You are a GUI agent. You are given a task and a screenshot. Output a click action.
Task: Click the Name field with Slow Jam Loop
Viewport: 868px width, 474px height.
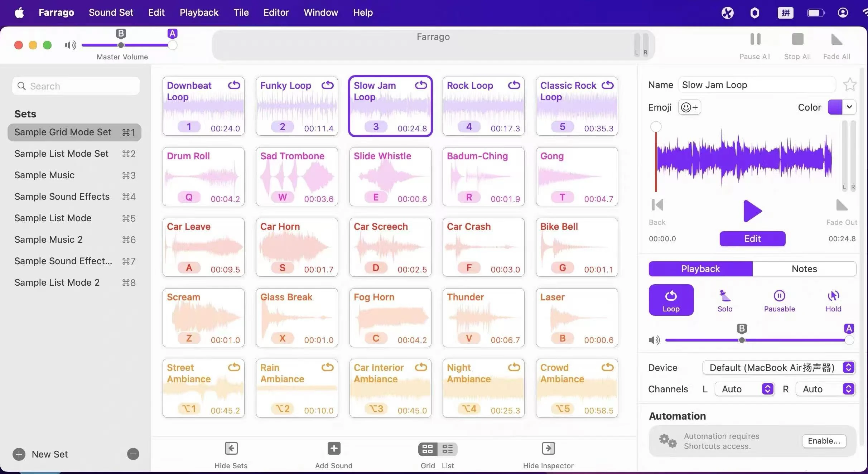757,85
